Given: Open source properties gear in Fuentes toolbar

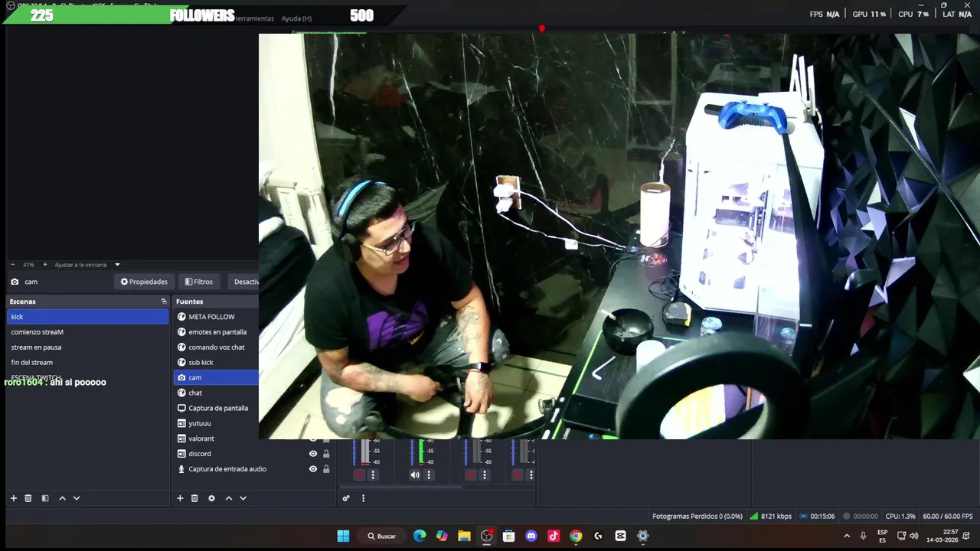Looking at the screenshot, I should coord(211,498).
